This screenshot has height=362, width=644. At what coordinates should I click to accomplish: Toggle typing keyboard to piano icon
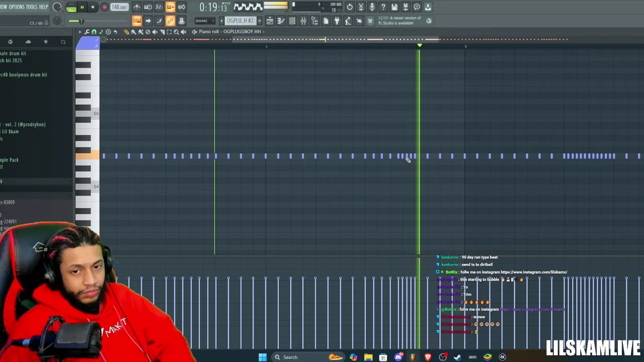137,21
